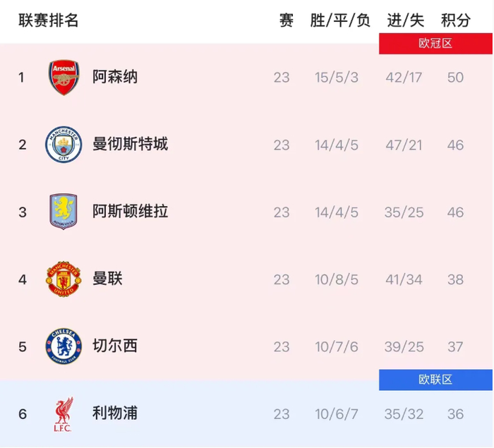Image resolution: width=494 pixels, height=448 pixels.
Task: Click the Arsenal club crest icon
Action: pyautogui.click(x=64, y=77)
